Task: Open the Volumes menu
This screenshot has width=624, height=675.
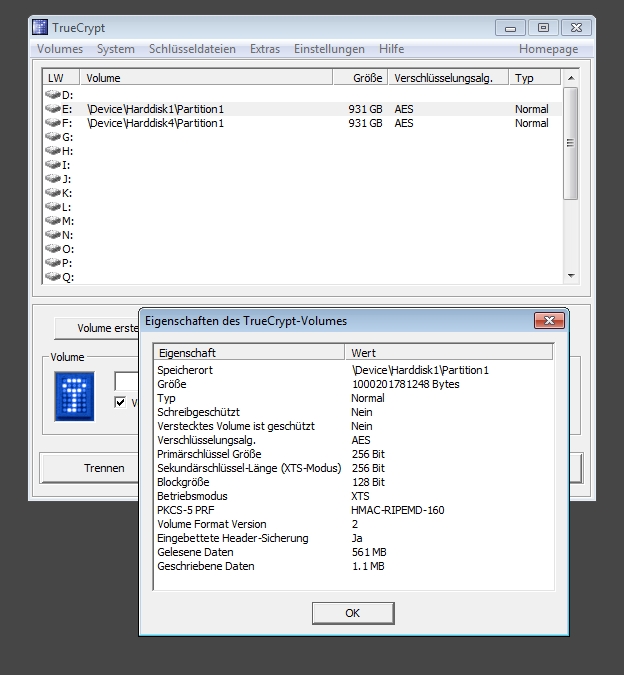Action: [x=60, y=49]
